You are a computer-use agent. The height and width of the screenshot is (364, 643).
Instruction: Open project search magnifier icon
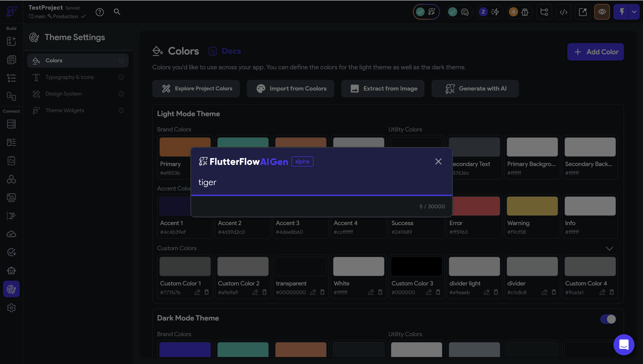click(x=117, y=12)
